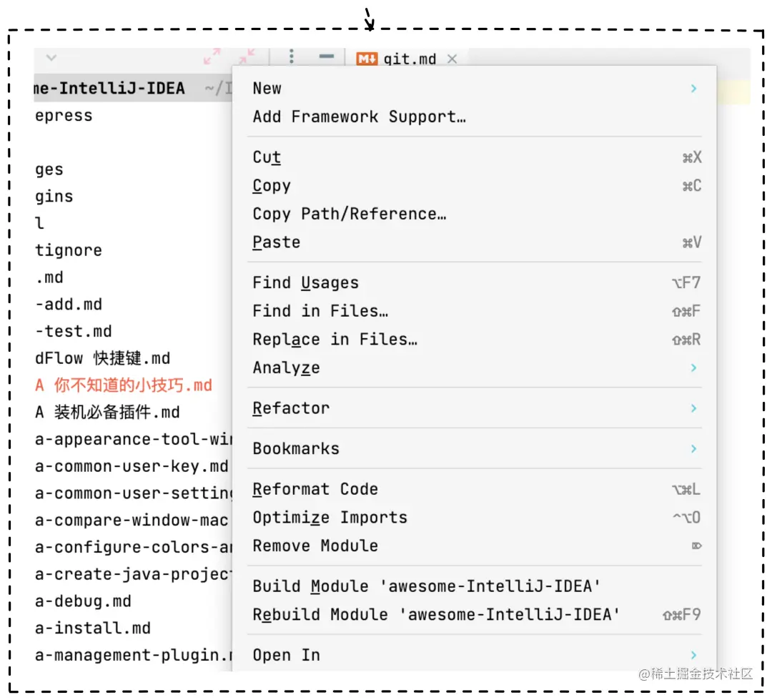
Task: Select the '-test.md' file
Action: click(x=133, y=331)
